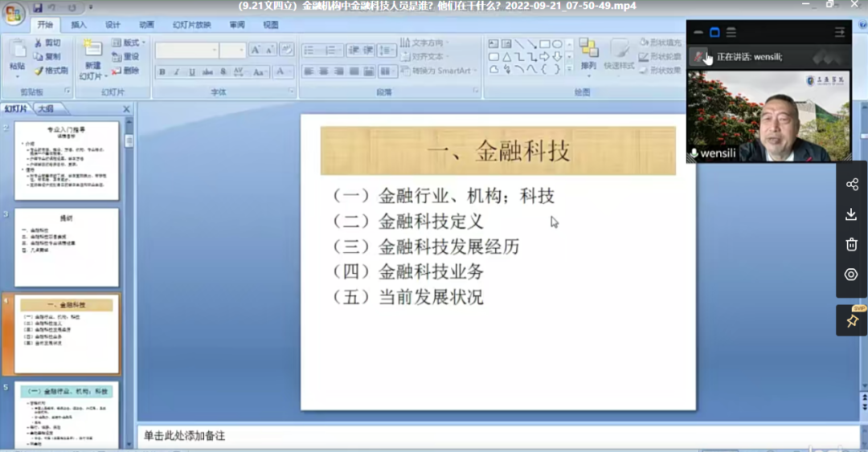This screenshot has width=868, height=452.
Task: Switch to the Insert (插入) ribbon tab
Action: pos(79,25)
